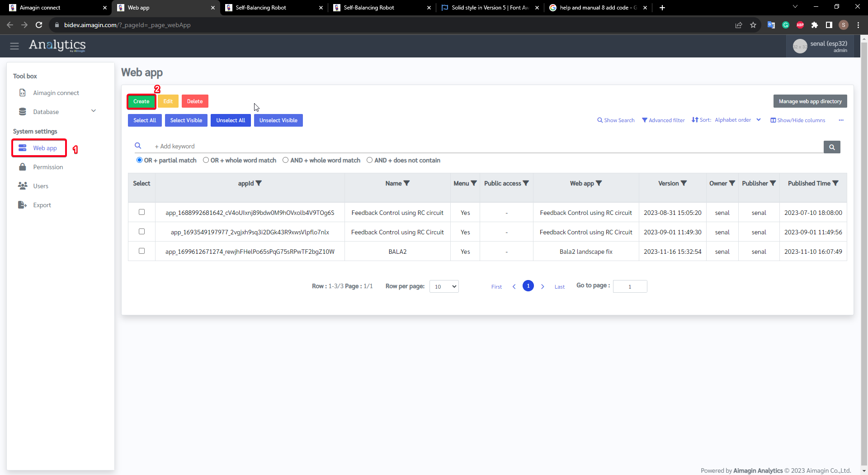Check the app_1693549197977 row checkbox

(x=142, y=231)
